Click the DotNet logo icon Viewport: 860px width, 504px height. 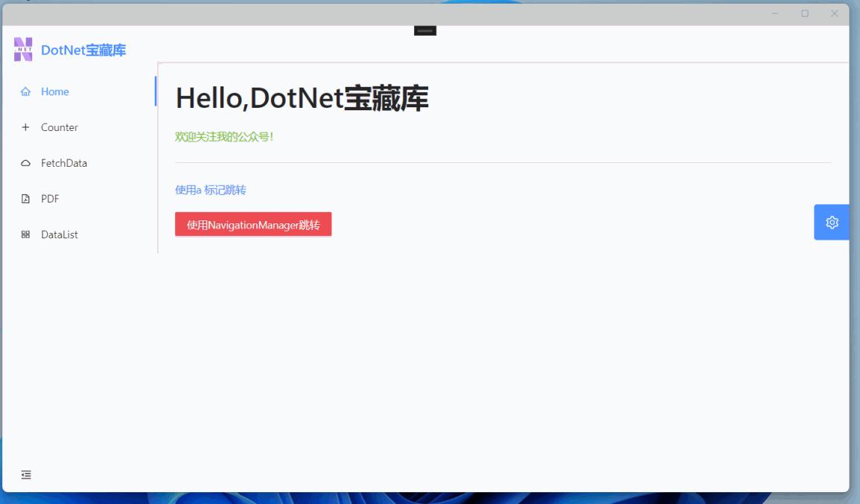[23, 49]
